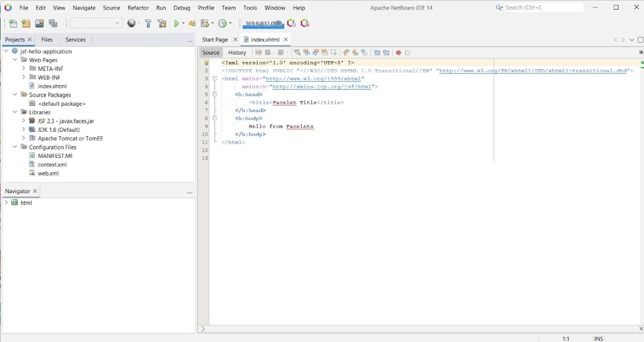The image size is (644, 342).
Task: Collapse the Web Pages node
Action: pos(15,60)
